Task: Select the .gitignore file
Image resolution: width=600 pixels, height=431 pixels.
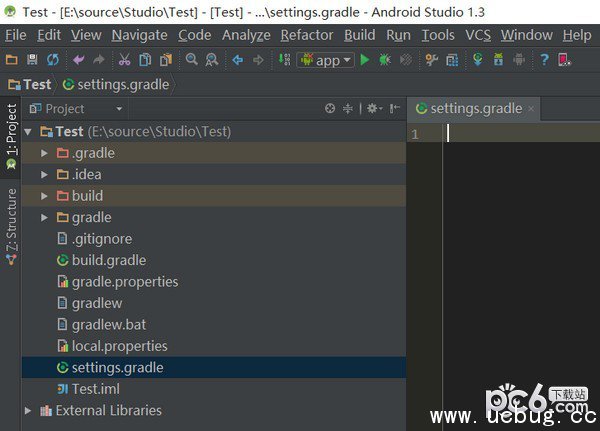Action: [x=214, y=239]
